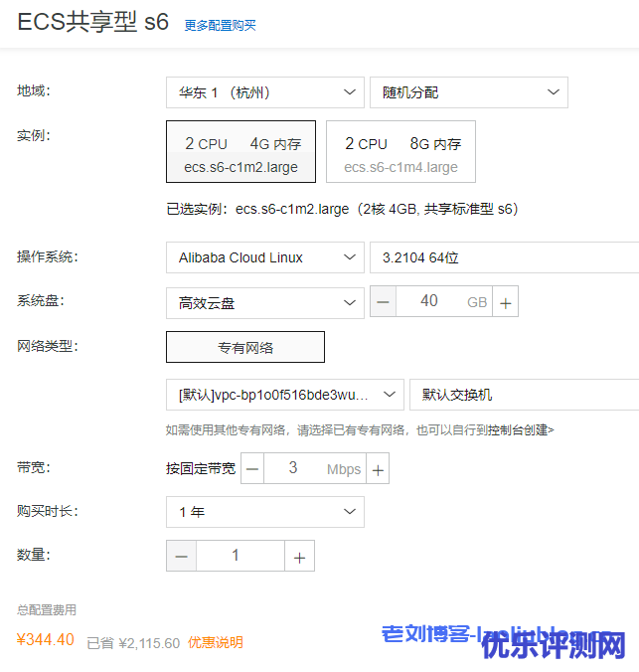The image size is (639, 672).
Task: Select the 专有网络 network type option
Action: (245, 347)
